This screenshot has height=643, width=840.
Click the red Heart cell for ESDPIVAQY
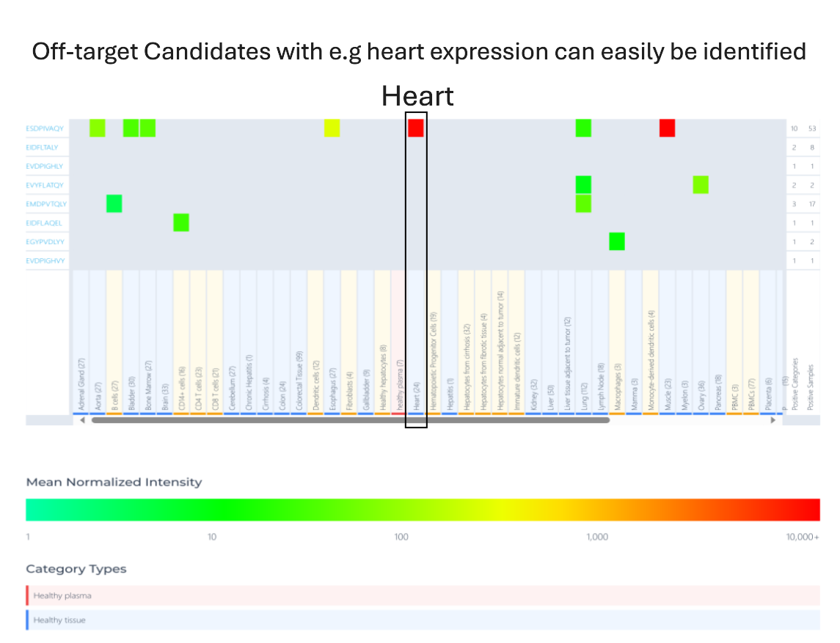click(x=416, y=128)
